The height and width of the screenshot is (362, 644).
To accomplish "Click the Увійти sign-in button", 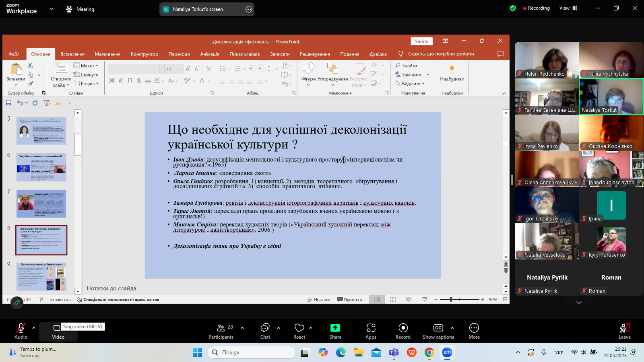I will tap(421, 41).
